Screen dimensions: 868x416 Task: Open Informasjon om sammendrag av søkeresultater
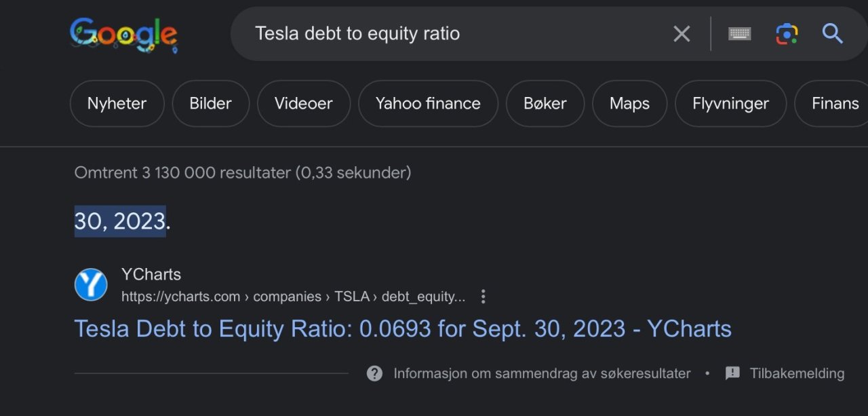pyautogui.click(x=541, y=373)
